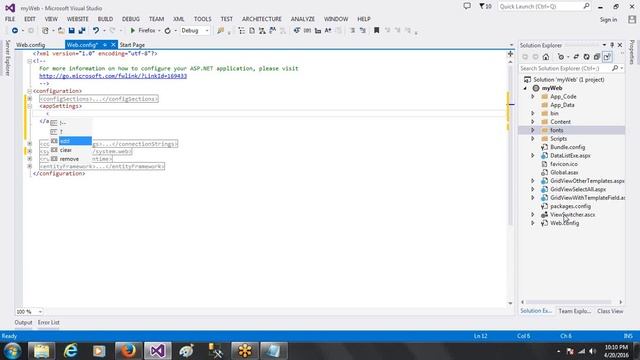The image size is (640, 360).
Task: Open the Class View panel tab
Action: coord(610,311)
